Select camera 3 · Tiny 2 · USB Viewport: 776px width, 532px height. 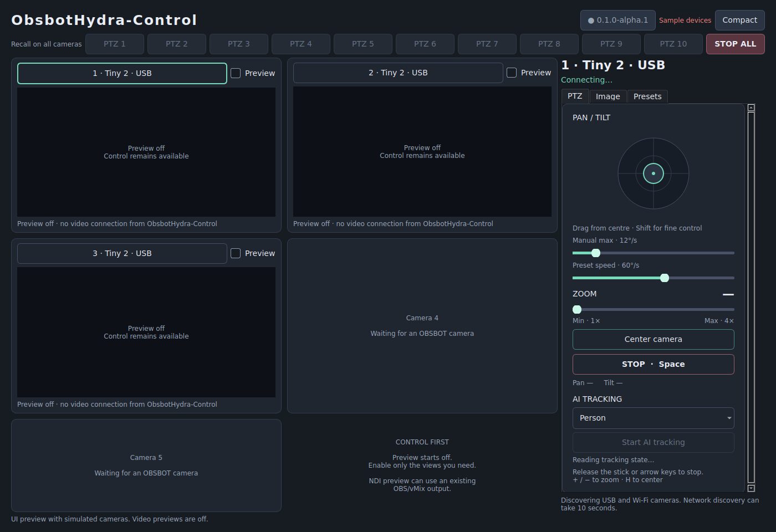tap(122, 253)
